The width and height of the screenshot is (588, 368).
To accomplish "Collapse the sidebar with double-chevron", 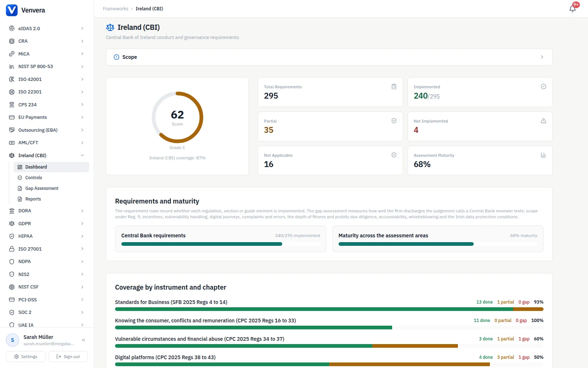I will 83,340.
